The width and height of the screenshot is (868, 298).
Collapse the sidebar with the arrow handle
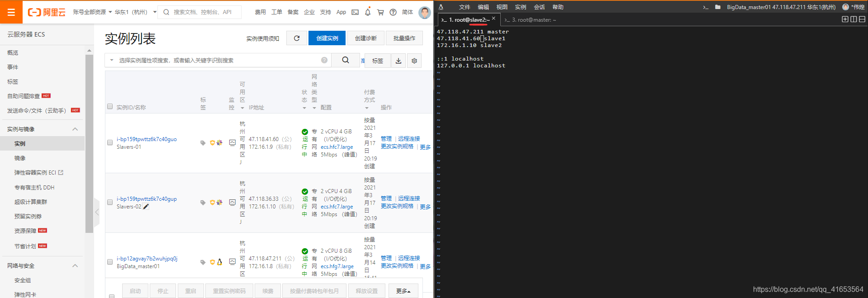(97, 212)
